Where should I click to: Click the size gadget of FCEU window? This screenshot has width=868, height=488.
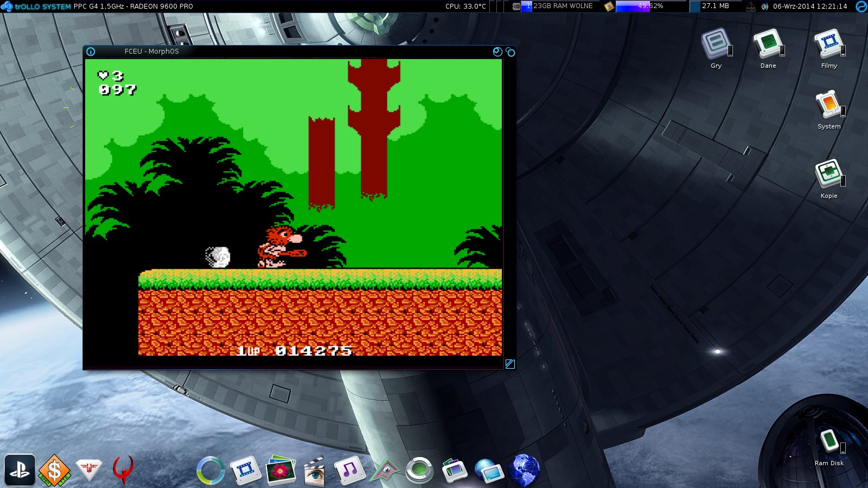click(x=510, y=364)
